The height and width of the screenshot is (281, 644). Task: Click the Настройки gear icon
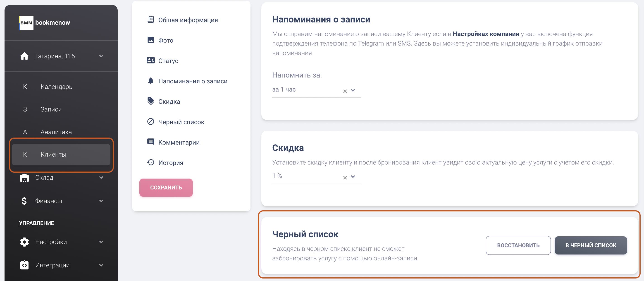coord(24,242)
